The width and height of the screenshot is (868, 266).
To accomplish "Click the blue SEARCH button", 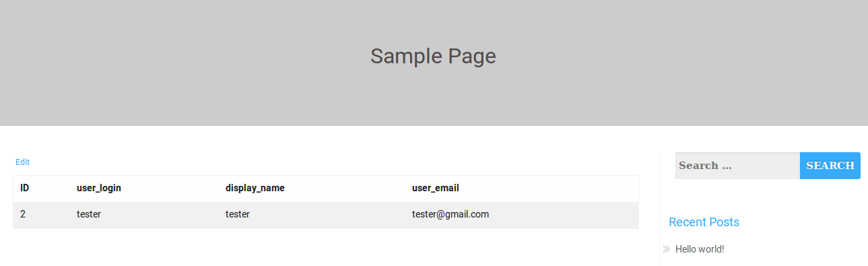I will coord(830,166).
